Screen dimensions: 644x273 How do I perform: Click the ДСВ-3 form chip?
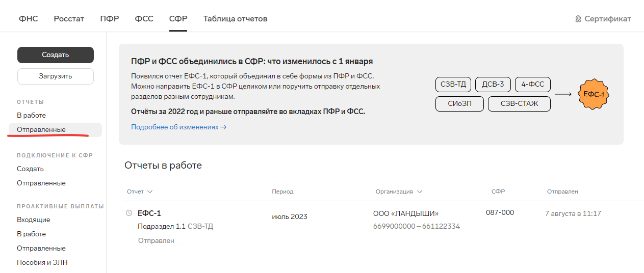[x=493, y=85]
